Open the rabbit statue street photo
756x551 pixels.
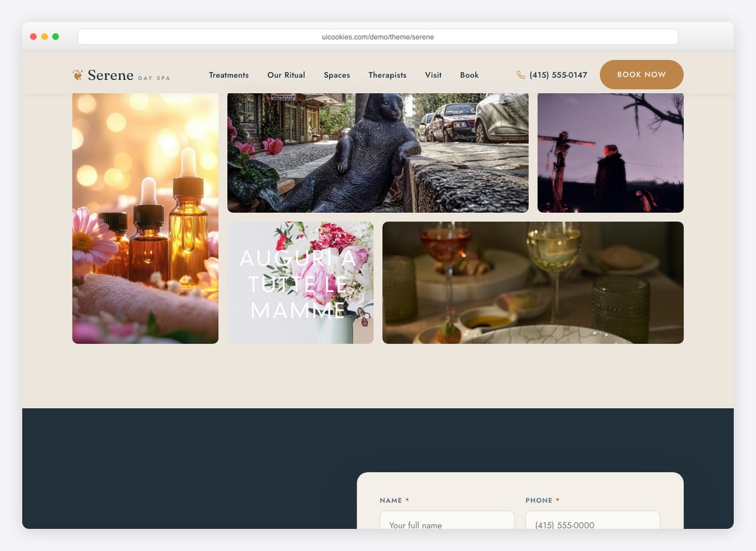point(378,152)
